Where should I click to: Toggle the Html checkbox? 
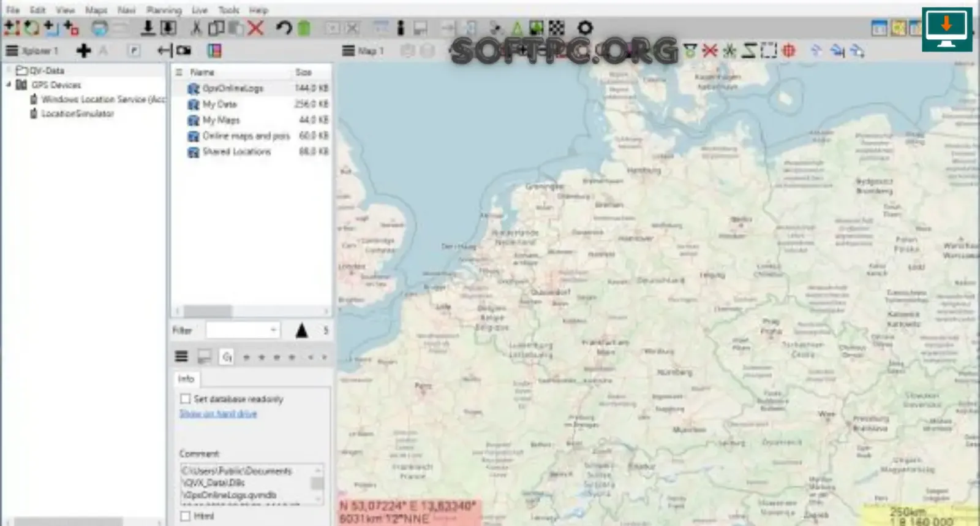(x=185, y=516)
